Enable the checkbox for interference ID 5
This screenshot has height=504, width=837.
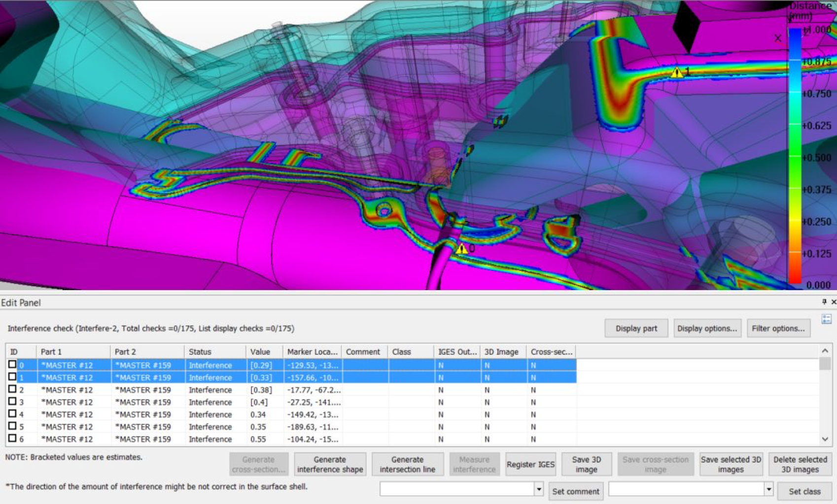pos(12,426)
